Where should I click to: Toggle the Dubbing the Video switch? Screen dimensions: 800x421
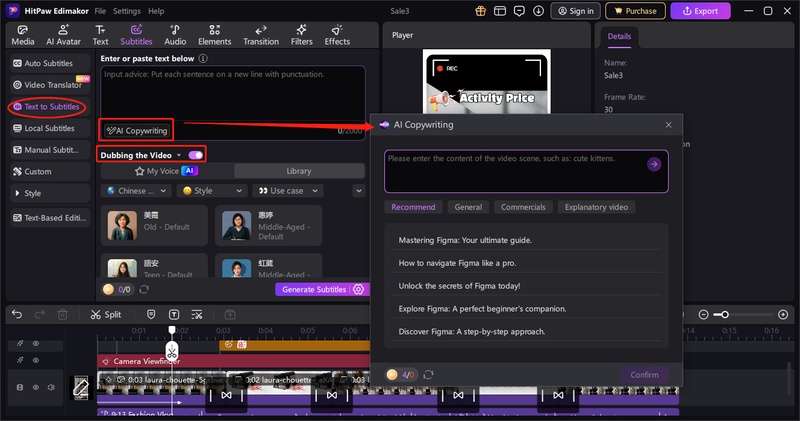(195, 155)
